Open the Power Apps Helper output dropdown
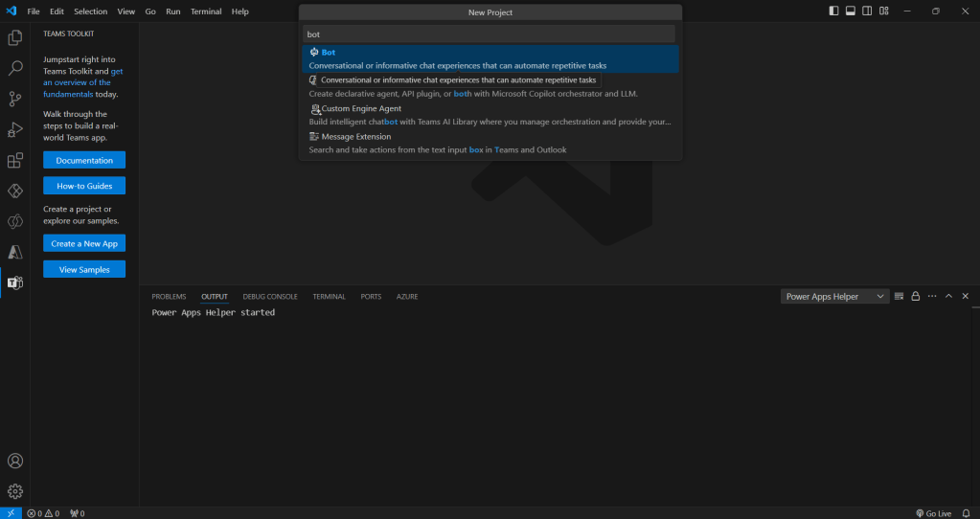This screenshot has width=980, height=519. [x=834, y=297]
